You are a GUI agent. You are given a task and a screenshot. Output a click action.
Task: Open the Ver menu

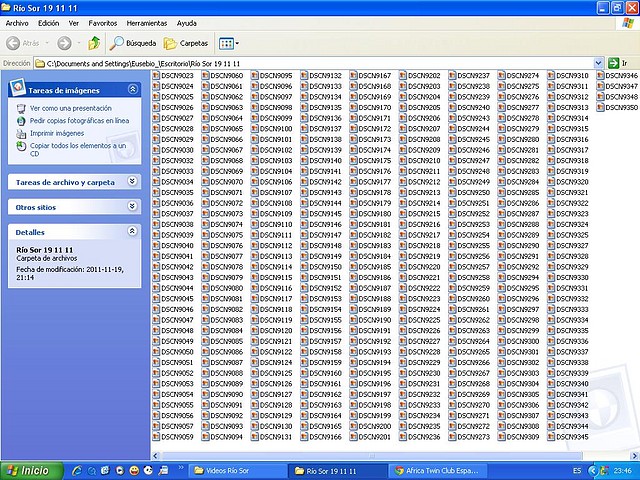[73, 23]
